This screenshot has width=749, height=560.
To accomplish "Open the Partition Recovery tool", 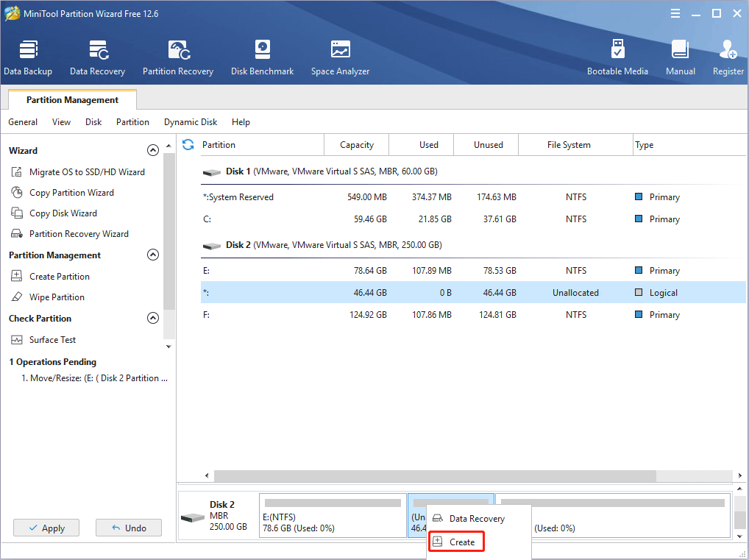I will coord(178,58).
